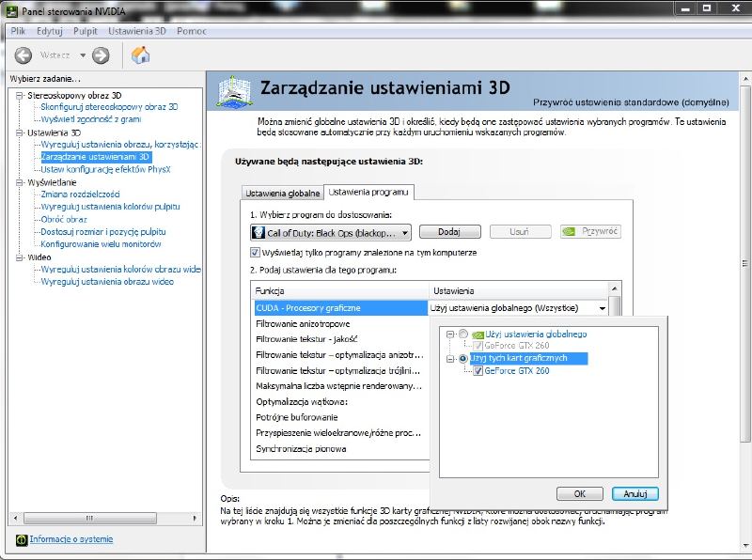Image resolution: width=752 pixels, height=560 pixels.
Task: Click Przywróć ustawienia standardowe link
Action: pyautogui.click(x=631, y=102)
